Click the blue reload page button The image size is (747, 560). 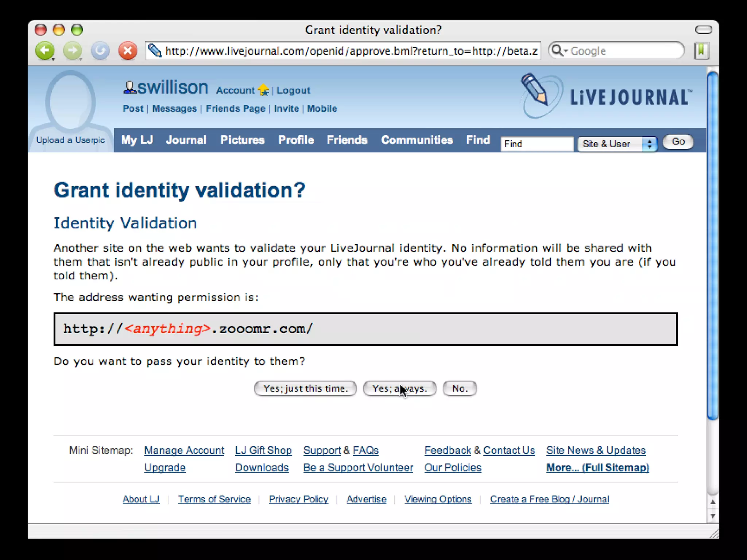100,51
